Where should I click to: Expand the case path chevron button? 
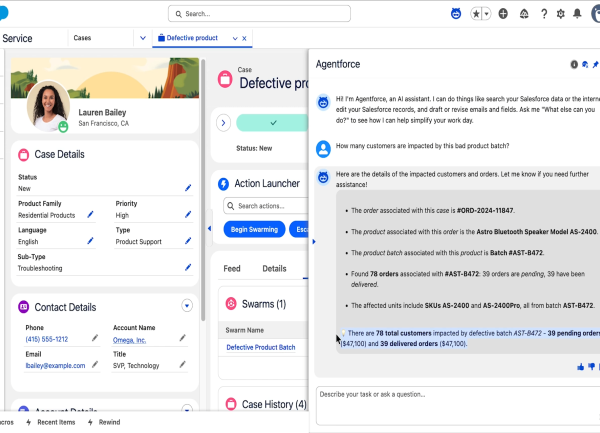click(x=223, y=123)
